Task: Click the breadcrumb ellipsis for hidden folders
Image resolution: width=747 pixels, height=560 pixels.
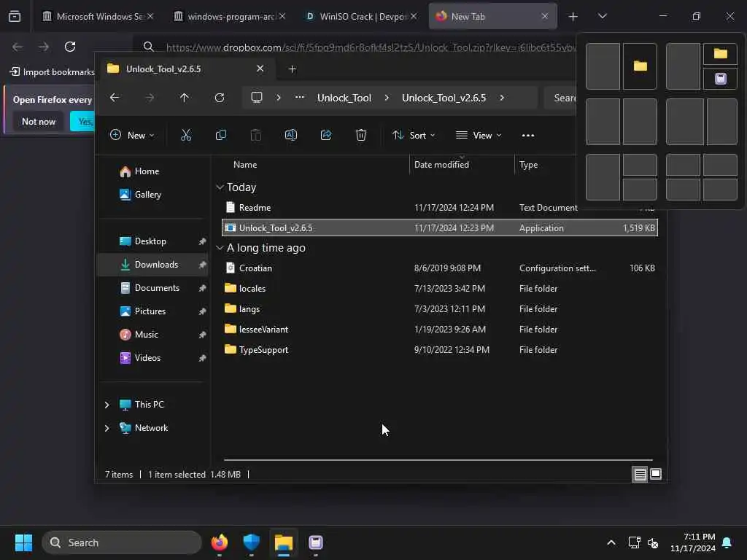Action: point(300,98)
